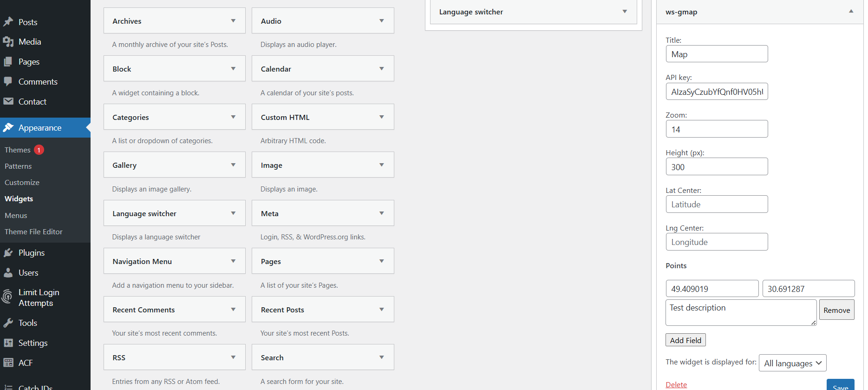This screenshot has height=390, width=868.
Task: Open Customize submenu item
Action: [22, 183]
